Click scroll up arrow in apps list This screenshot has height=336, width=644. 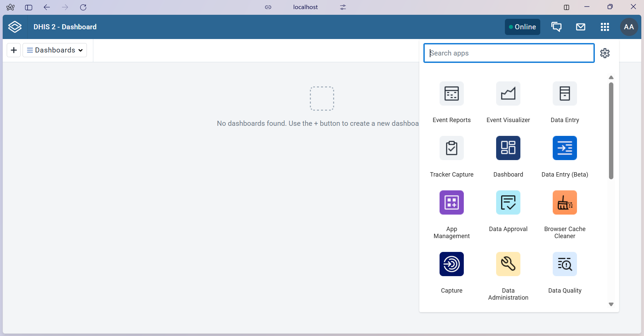click(x=611, y=78)
